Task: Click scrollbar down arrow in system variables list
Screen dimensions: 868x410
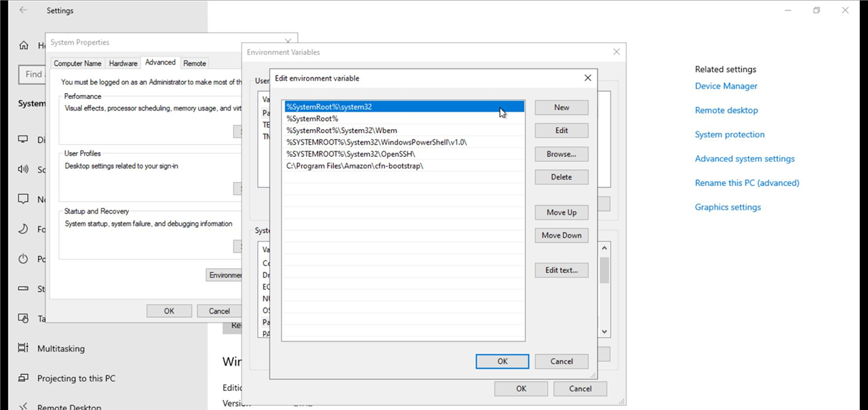Action: coord(604,332)
